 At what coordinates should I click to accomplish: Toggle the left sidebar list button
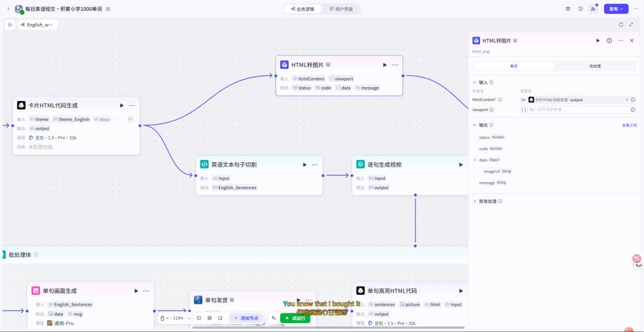coord(10,24)
